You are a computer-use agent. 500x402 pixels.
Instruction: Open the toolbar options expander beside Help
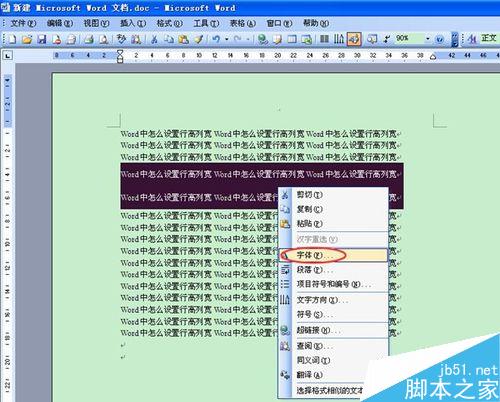click(x=455, y=39)
